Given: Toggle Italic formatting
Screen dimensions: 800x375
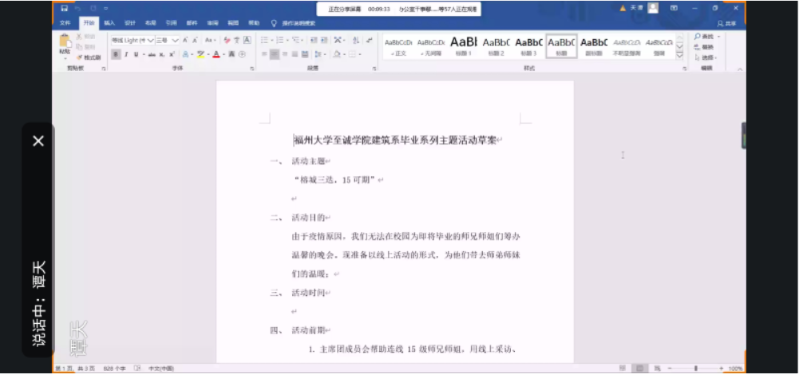Looking at the screenshot, I should [126, 55].
